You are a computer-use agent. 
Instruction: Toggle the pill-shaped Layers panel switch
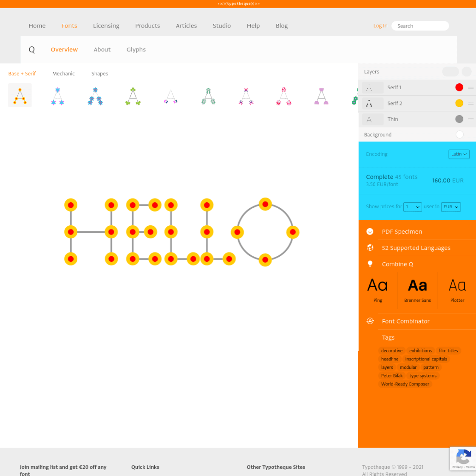point(450,72)
